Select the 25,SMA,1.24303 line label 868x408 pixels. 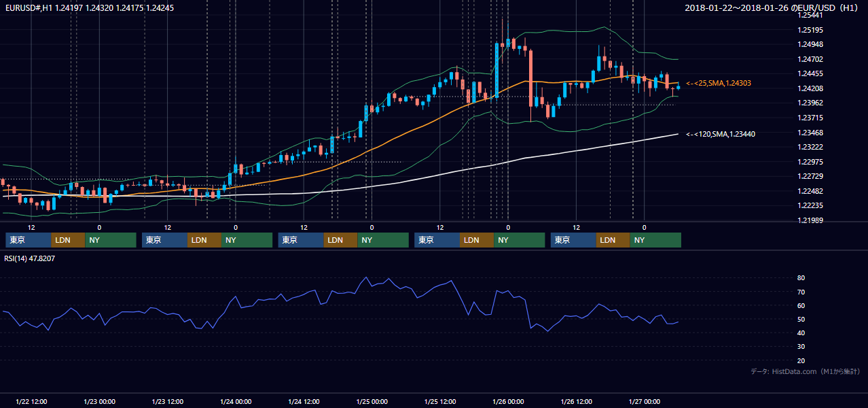pos(719,83)
